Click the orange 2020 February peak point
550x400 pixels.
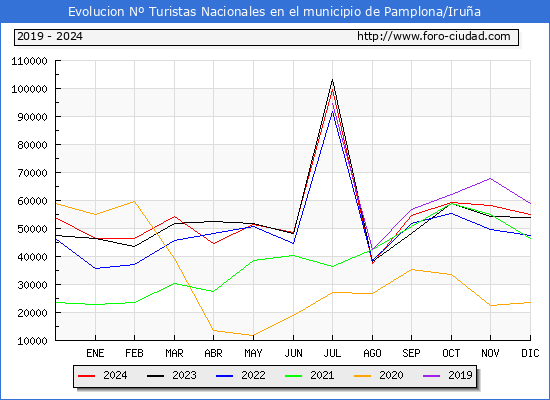coord(134,201)
